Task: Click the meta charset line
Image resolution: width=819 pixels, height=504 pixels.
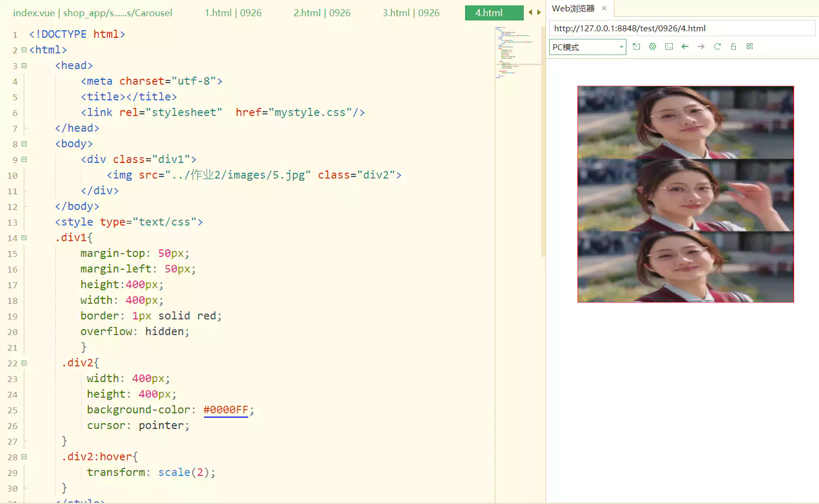Action: pos(152,81)
